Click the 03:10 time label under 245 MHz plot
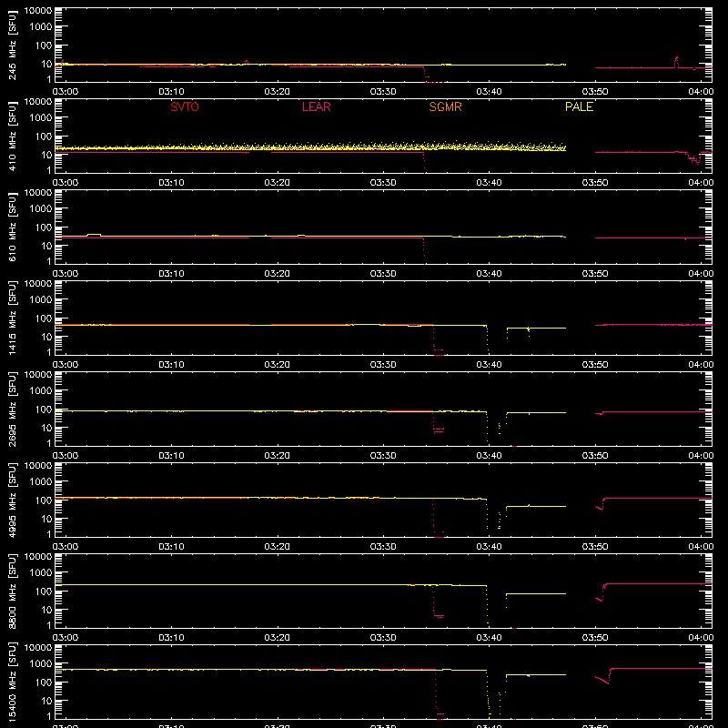The height and width of the screenshot is (728, 728). click(x=171, y=92)
